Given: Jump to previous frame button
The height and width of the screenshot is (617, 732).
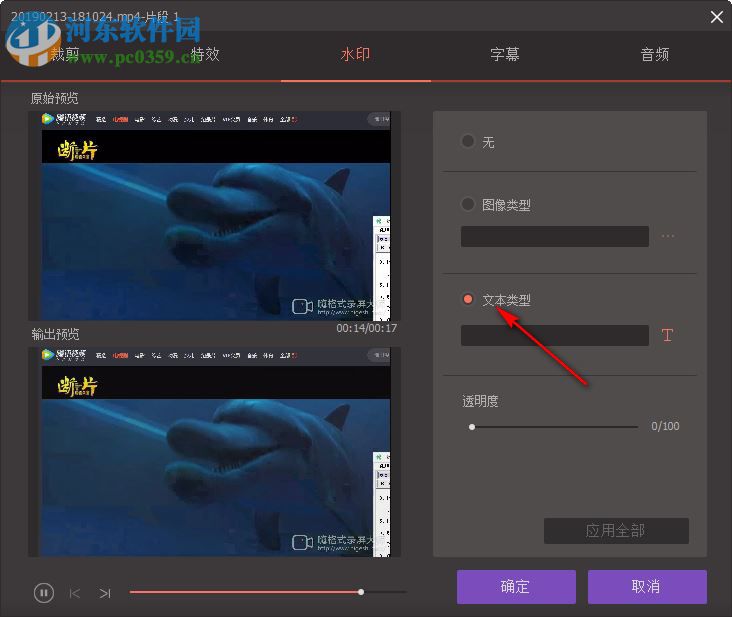Looking at the screenshot, I should (75, 593).
